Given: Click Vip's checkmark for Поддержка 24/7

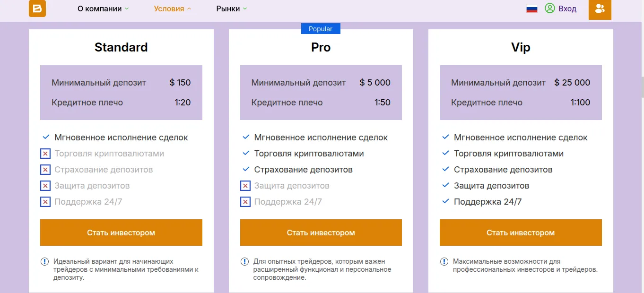Looking at the screenshot, I should tap(445, 201).
